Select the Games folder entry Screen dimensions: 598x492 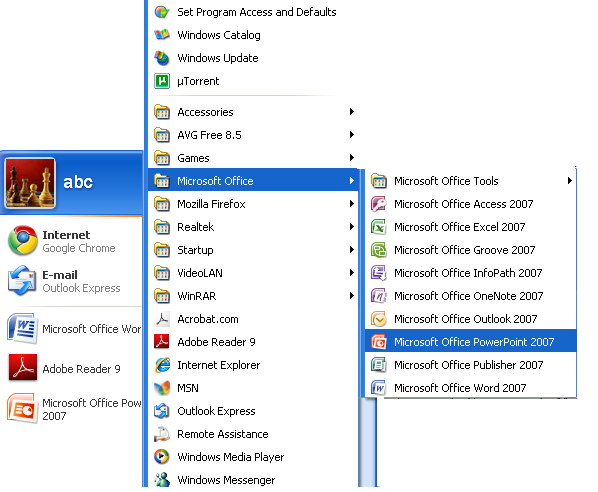tap(253, 158)
